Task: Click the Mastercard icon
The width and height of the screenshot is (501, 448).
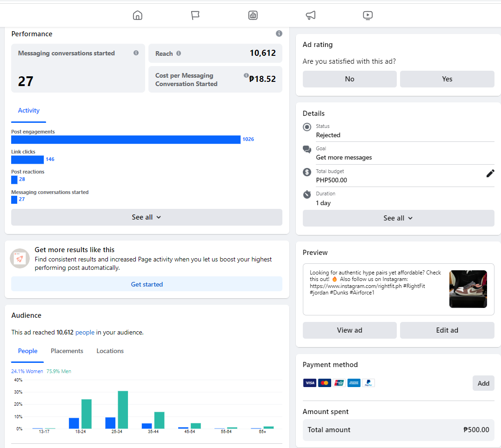Action: (x=325, y=383)
